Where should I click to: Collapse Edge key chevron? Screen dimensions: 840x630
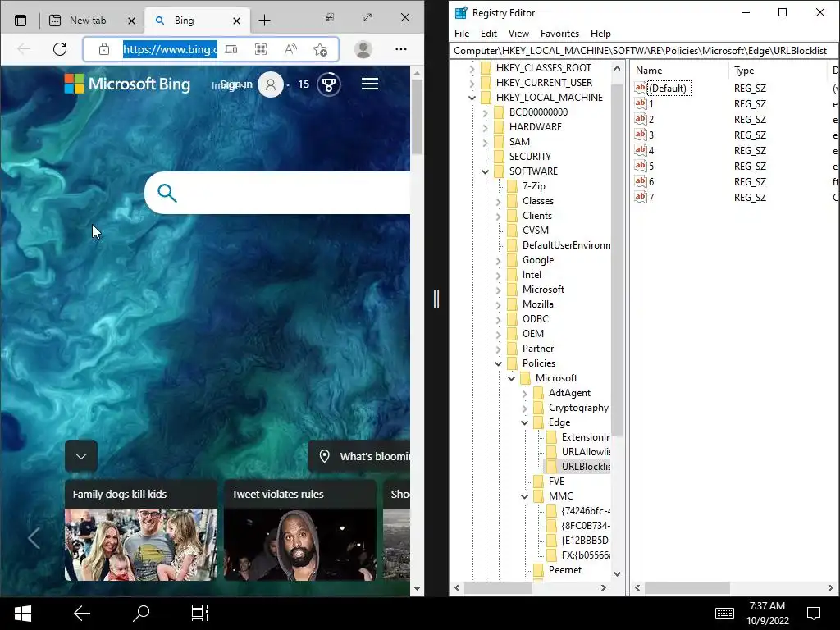point(524,422)
